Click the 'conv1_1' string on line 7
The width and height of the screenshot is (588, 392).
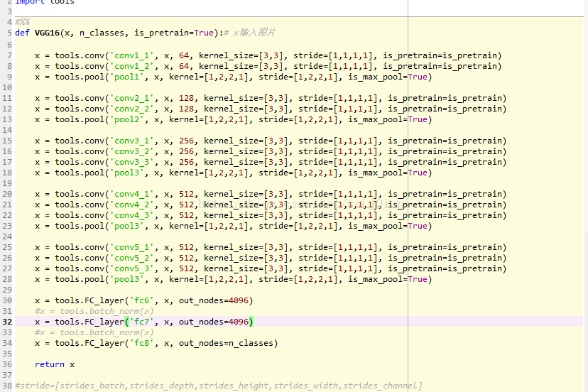(x=131, y=55)
